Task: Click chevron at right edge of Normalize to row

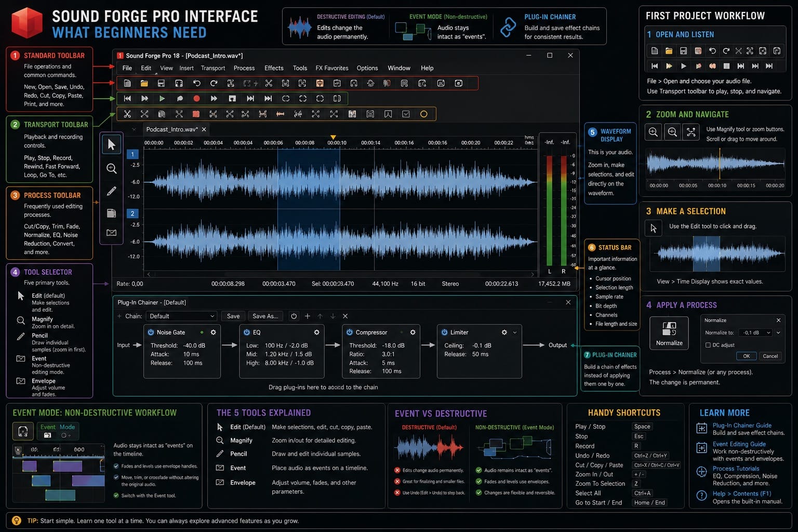Action: 778,332
